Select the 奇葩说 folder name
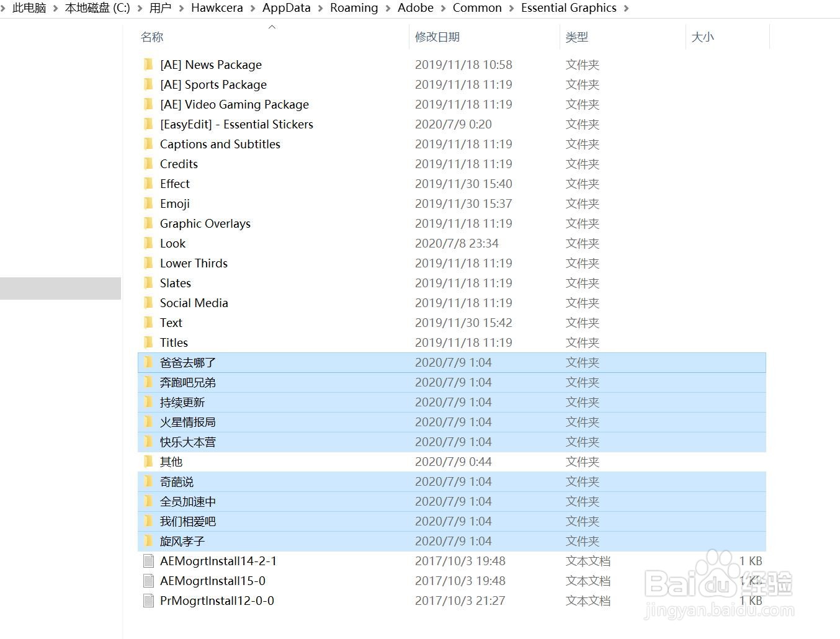The width and height of the screenshot is (840, 639). click(177, 481)
